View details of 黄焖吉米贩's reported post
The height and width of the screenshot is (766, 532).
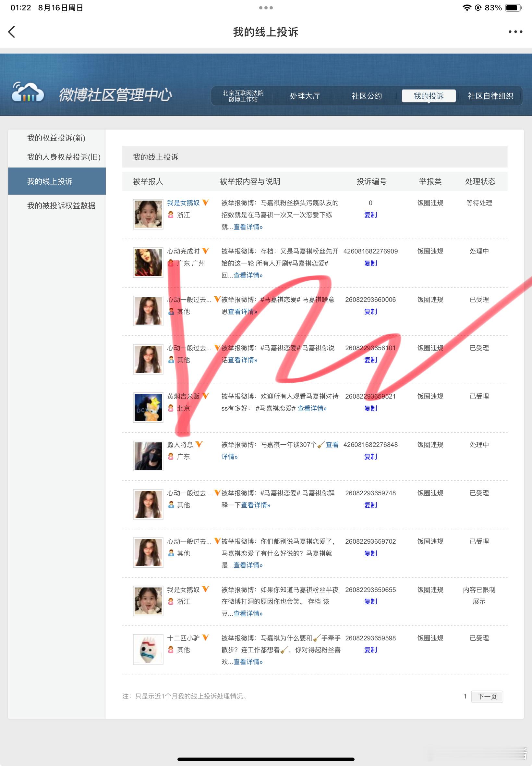(x=312, y=408)
